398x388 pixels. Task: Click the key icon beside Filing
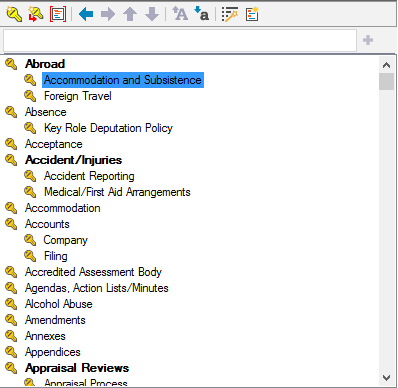[30, 256]
